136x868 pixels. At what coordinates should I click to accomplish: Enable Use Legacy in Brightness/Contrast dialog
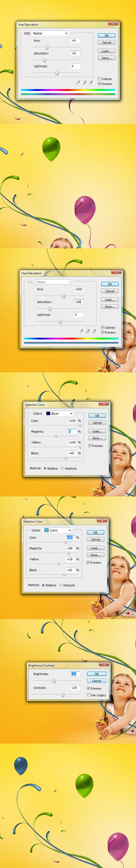click(x=89, y=695)
